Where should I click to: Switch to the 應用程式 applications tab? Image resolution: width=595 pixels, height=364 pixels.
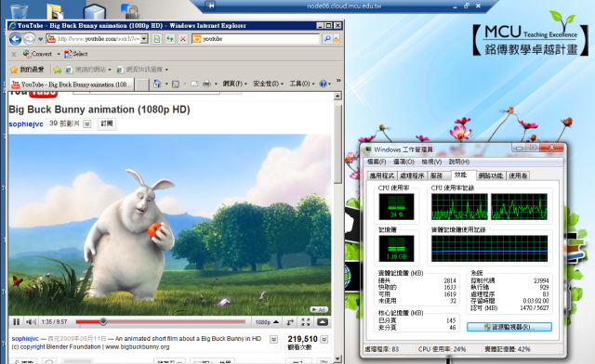click(x=382, y=175)
